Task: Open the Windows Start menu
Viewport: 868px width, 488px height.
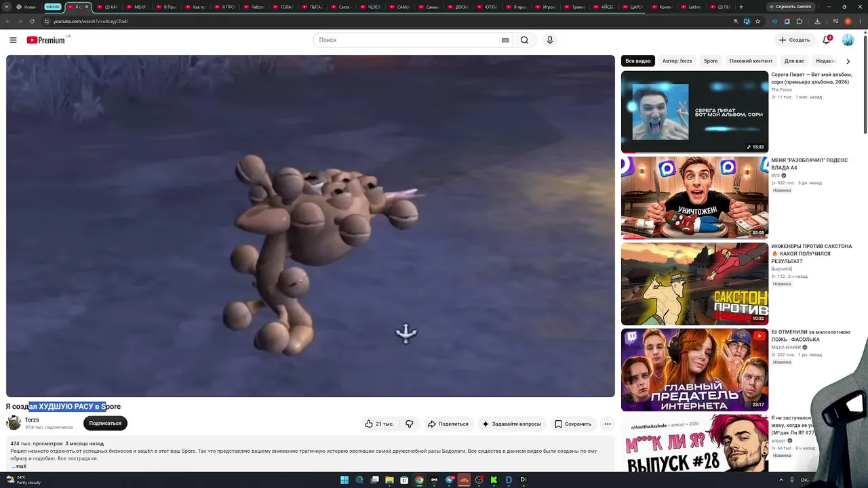Action: coord(344,480)
